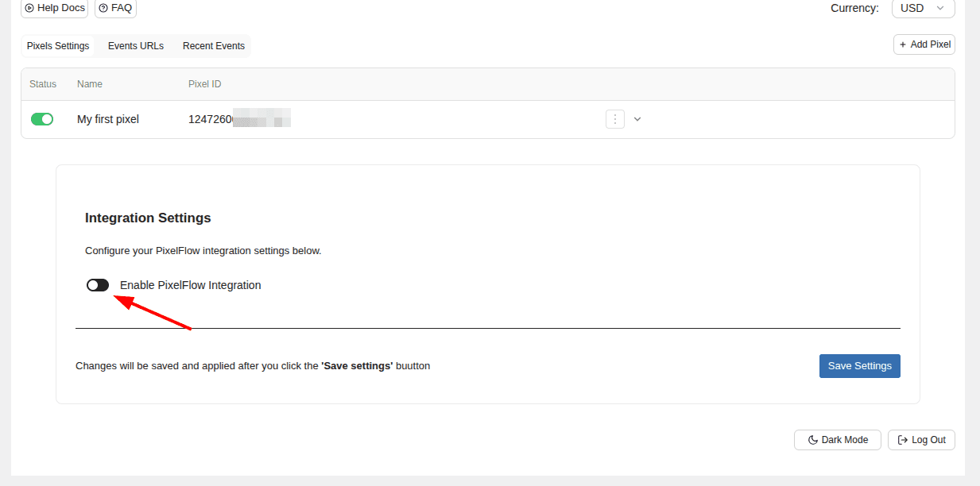Click the Name column header
This screenshot has width=980, height=486.
click(x=90, y=84)
